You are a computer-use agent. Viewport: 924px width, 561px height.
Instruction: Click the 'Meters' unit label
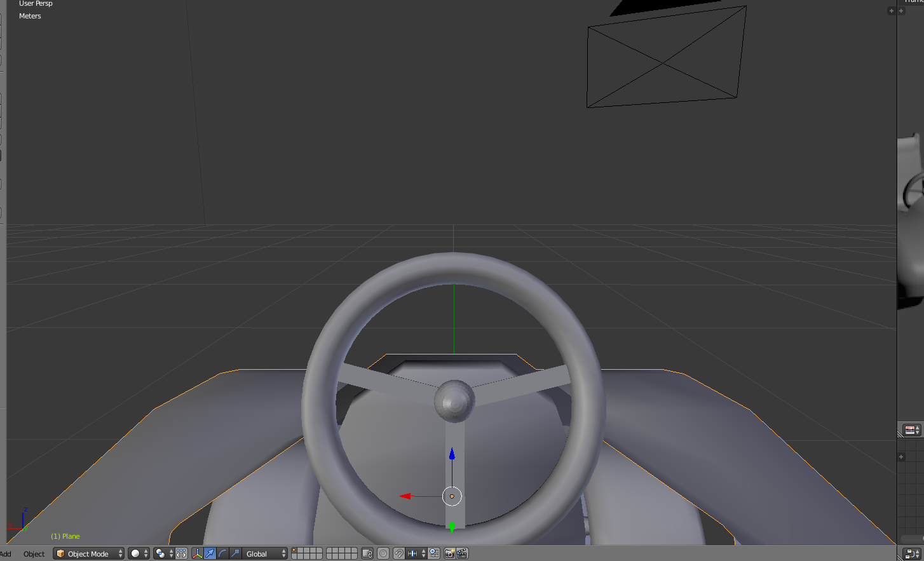click(30, 16)
